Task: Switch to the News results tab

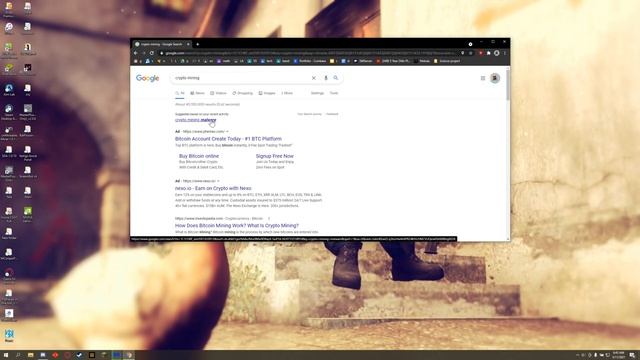Action: click(x=198, y=93)
